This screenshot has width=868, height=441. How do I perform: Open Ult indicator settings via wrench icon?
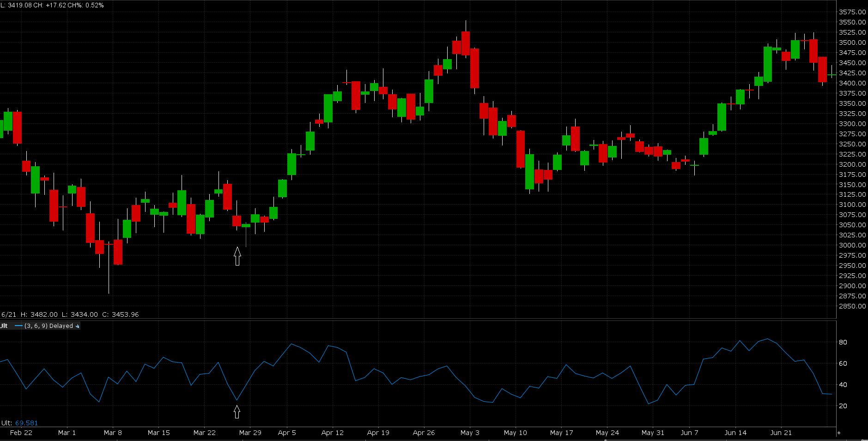coord(77,326)
